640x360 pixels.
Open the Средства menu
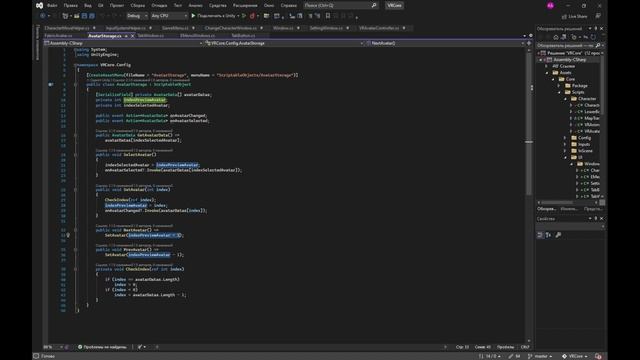pos(218,6)
